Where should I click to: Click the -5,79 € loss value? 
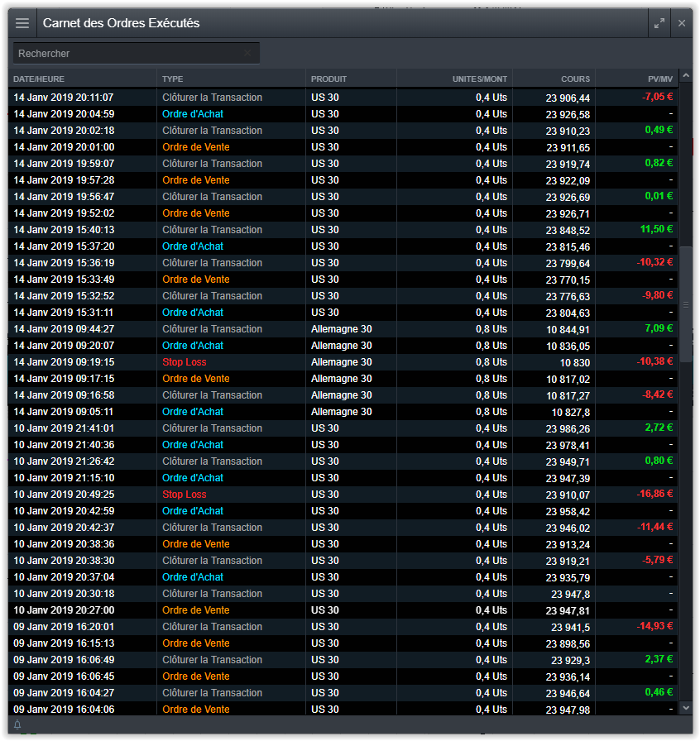click(658, 560)
